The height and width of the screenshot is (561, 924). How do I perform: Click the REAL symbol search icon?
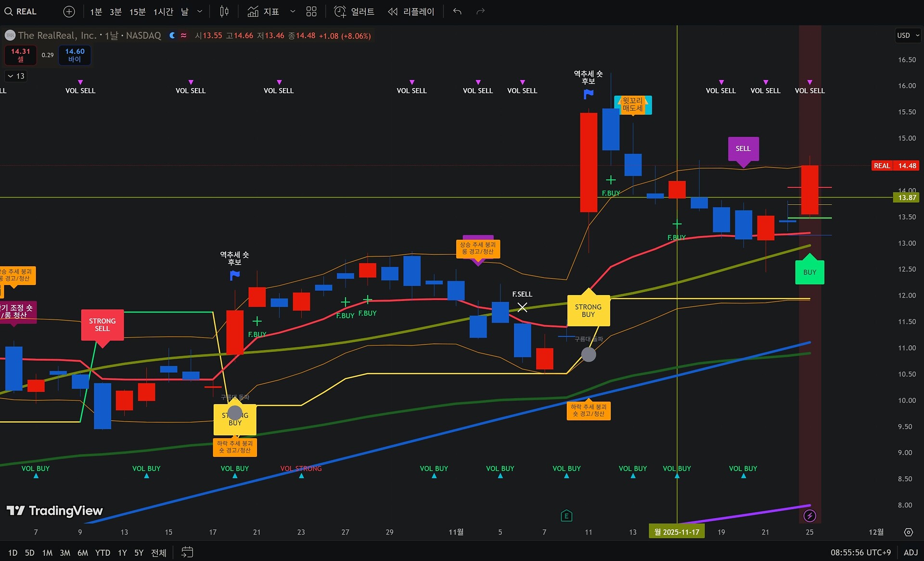[9, 12]
